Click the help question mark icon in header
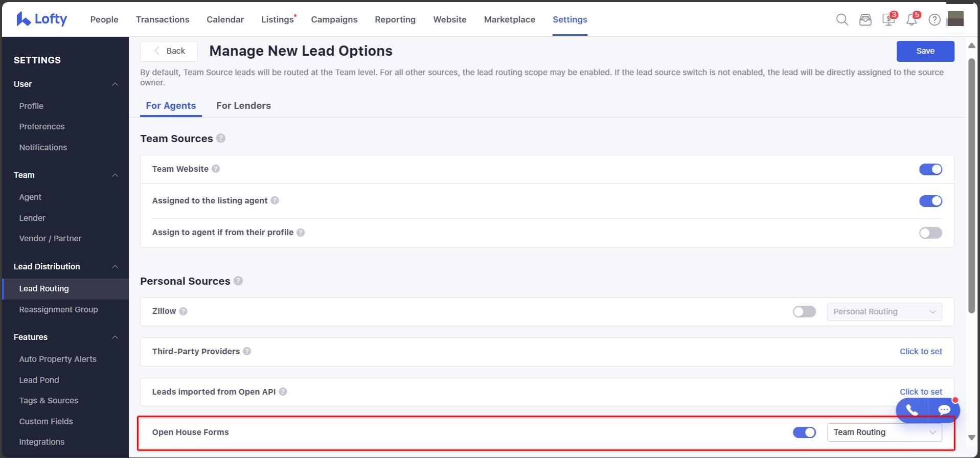The width and height of the screenshot is (980, 458). (935, 20)
